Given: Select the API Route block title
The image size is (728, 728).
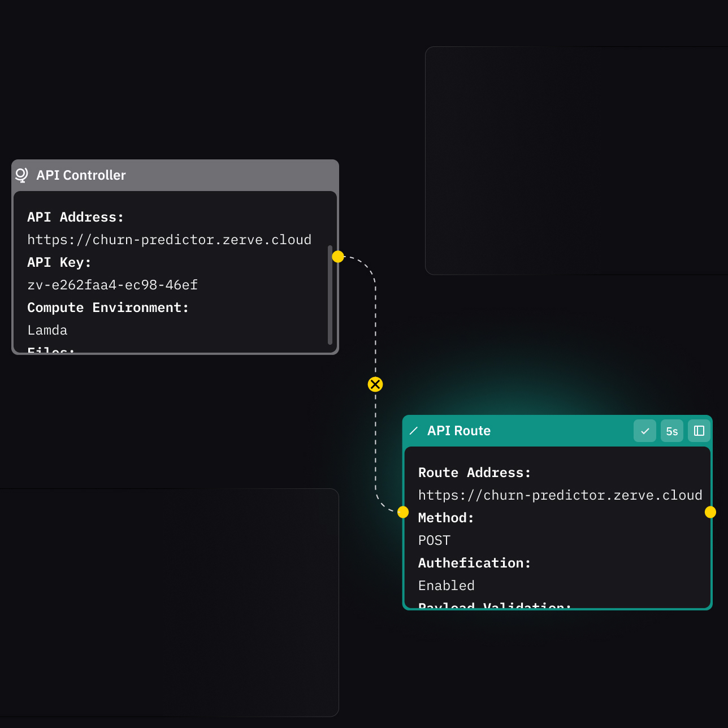Looking at the screenshot, I should pos(459,431).
